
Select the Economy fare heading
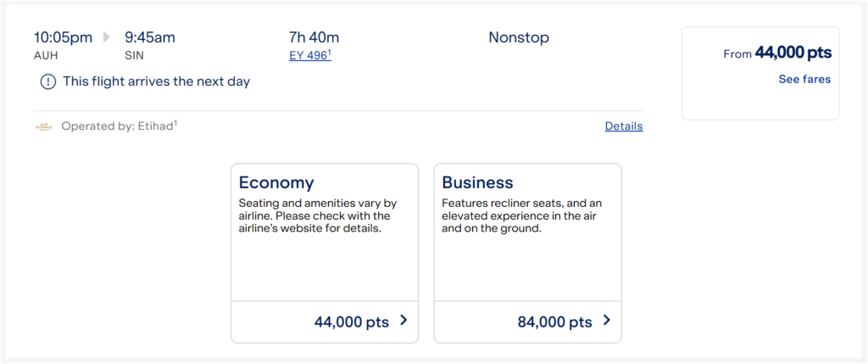click(276, 182)
